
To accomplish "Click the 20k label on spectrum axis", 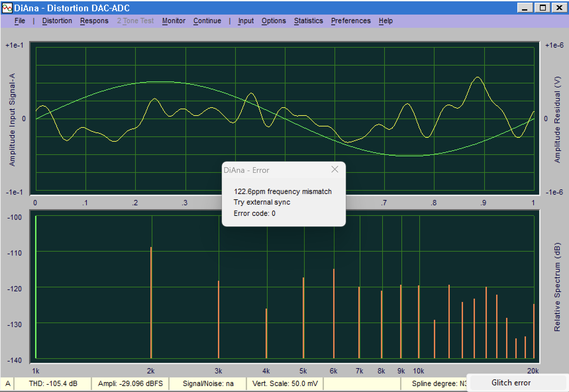I will (533, 371).
